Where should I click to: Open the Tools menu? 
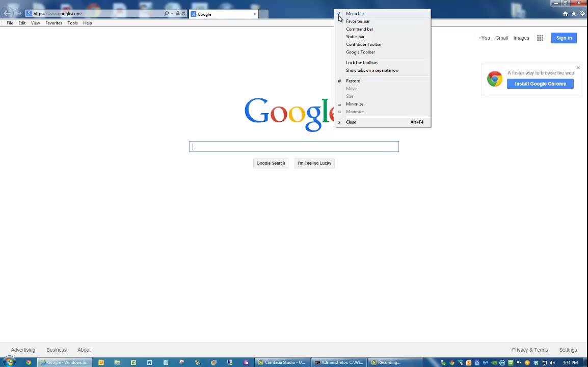tap(72, 23)
